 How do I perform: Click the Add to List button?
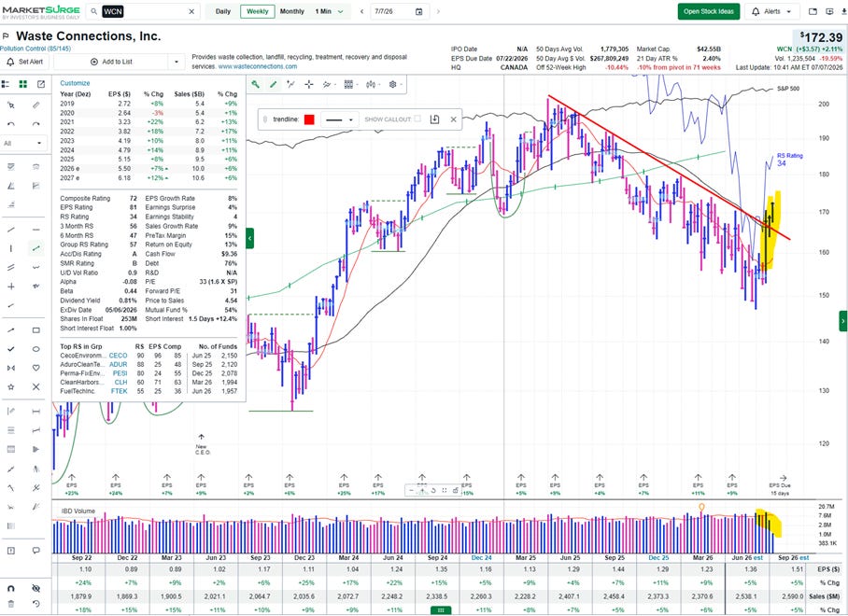coord(111,63)
